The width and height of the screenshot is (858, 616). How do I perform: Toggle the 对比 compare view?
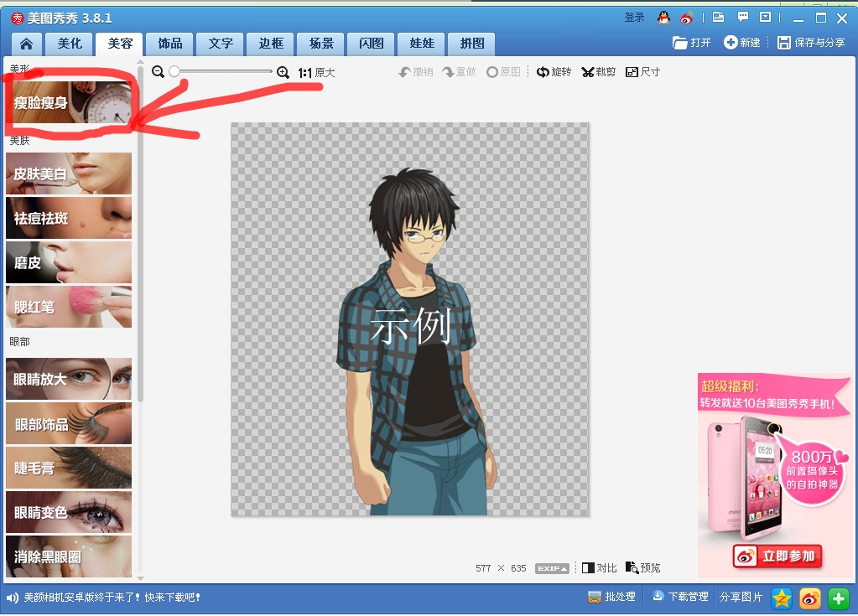coord(599,568)
